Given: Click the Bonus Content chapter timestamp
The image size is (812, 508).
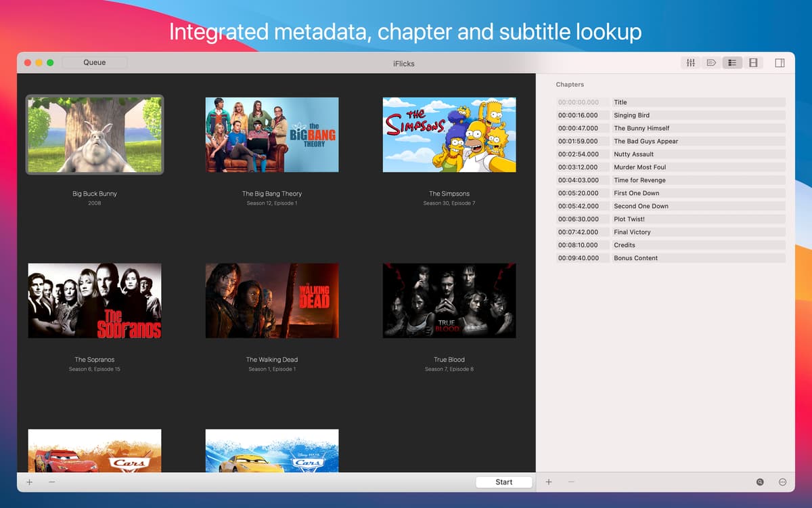Looking at the screenshot, I should coord(581,257).
